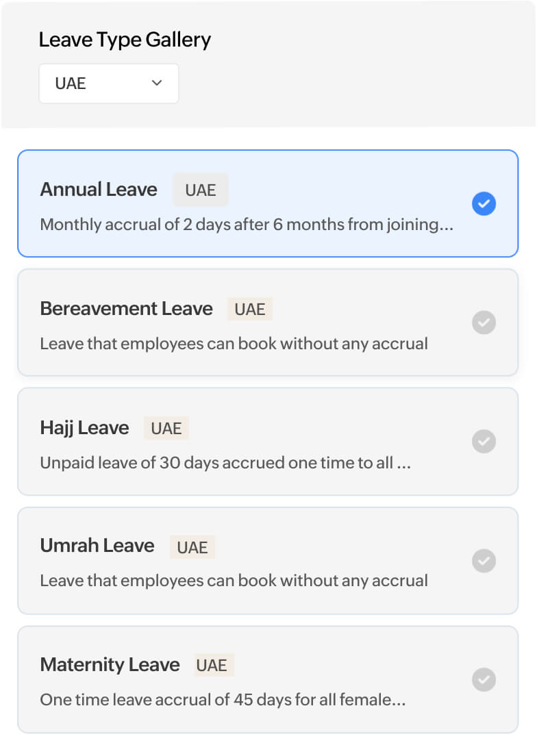The image size is (537, 756).
Task: Enable the Umrah Leave checkmark circle
Action: (484, 561)
